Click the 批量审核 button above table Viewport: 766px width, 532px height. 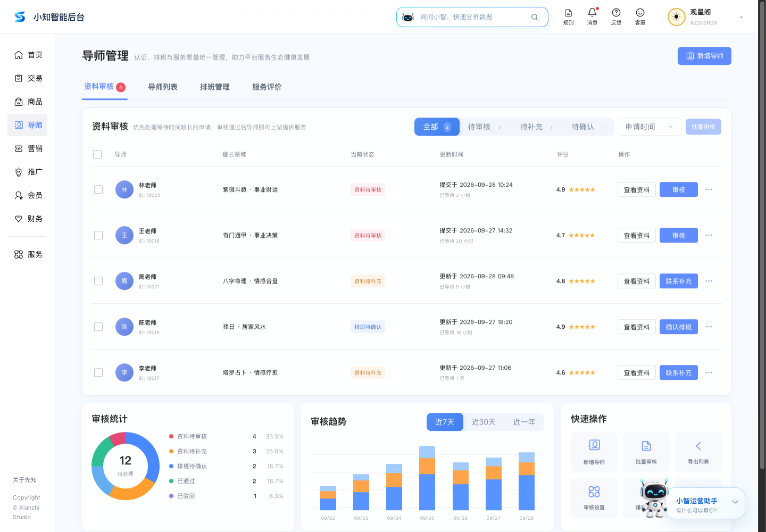(703, 127)
